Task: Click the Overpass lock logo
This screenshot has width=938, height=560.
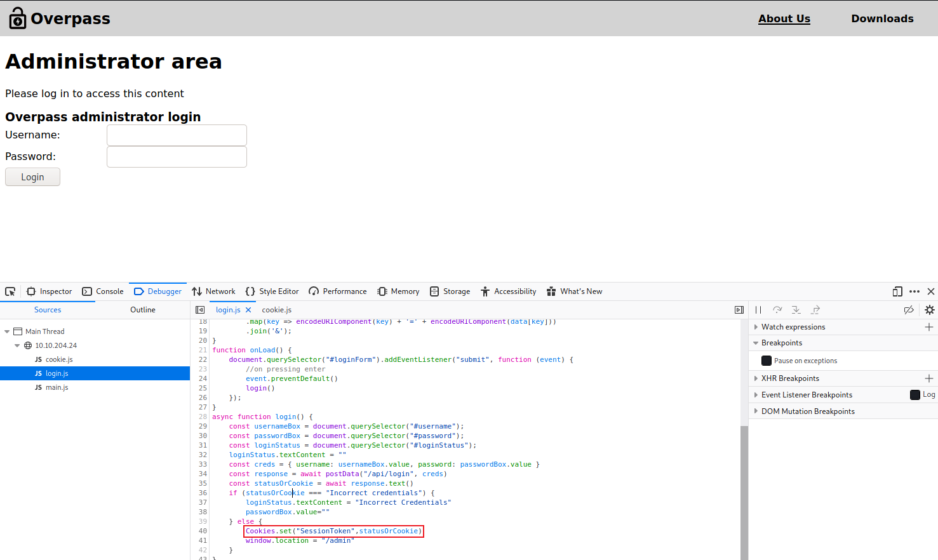Action: tap(17, 18)
